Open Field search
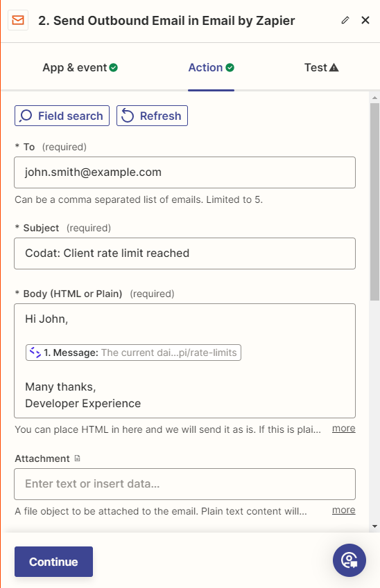The width and height of the screenshot is (380, 588). tap(62, 116)
